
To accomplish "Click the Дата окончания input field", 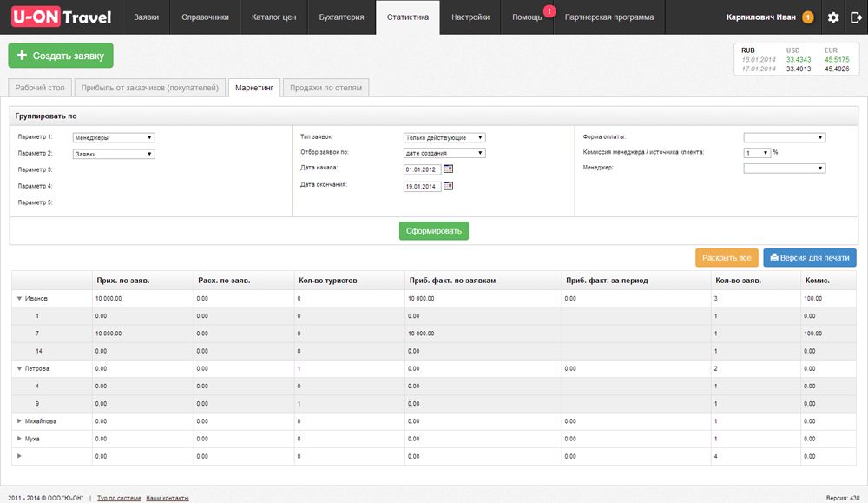I will pos(423,187).
